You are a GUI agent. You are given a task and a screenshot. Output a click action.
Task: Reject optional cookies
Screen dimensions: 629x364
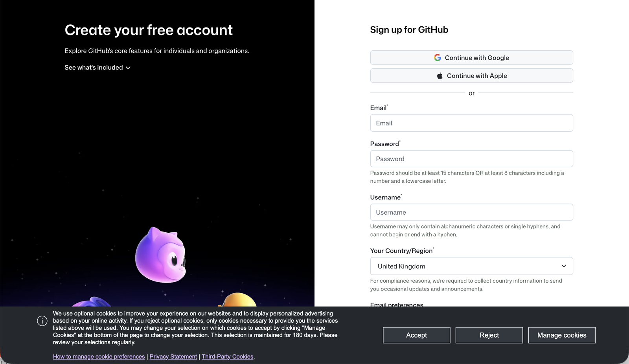coord(489,335)
